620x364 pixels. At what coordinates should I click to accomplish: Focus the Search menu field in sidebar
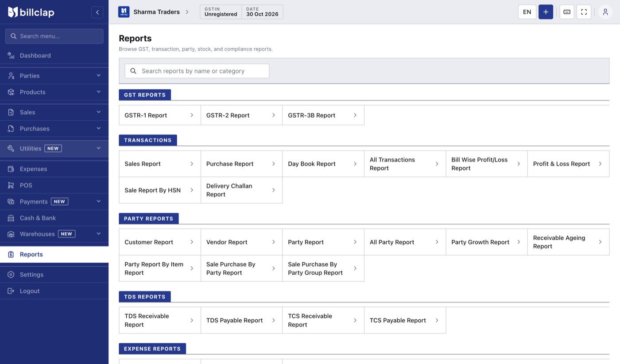[x=54, y=36]
